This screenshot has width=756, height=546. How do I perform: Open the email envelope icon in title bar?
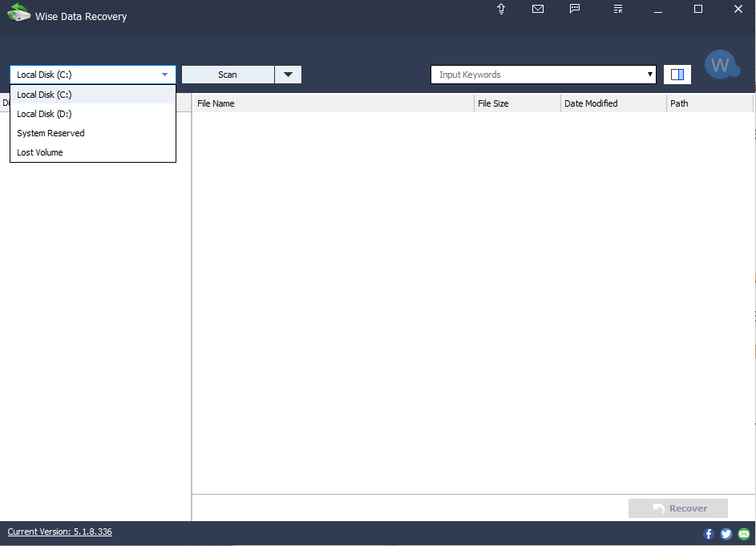(538, 9)
